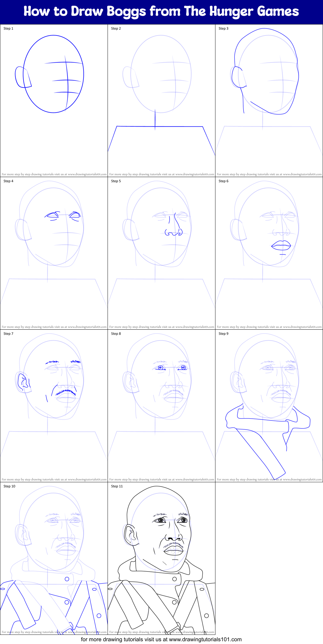This screenshot has height=644, width=323.
Task: Click the bottom footer drawingtutorials101.com text
Action: (x=161, y=639)
